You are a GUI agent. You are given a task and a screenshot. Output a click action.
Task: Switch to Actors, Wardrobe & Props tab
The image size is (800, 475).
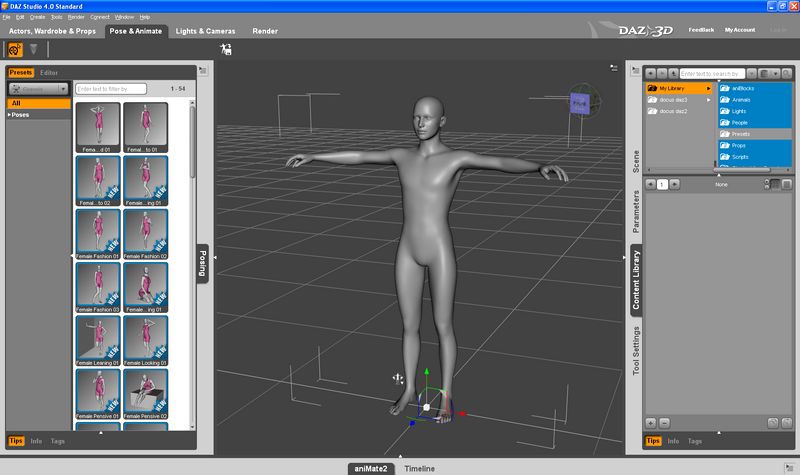click(52, 31)
